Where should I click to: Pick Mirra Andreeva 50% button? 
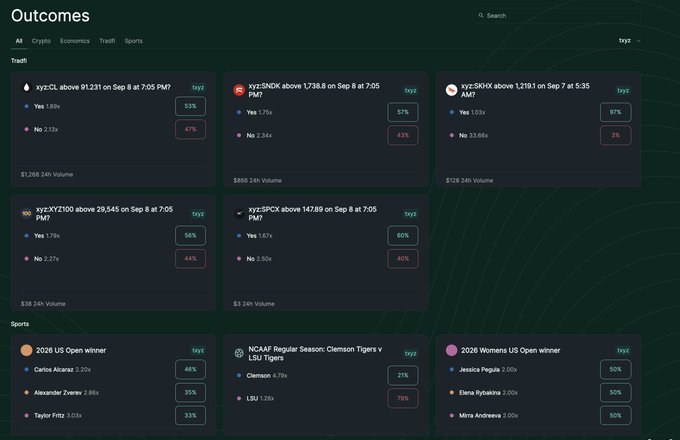[615, 415]
